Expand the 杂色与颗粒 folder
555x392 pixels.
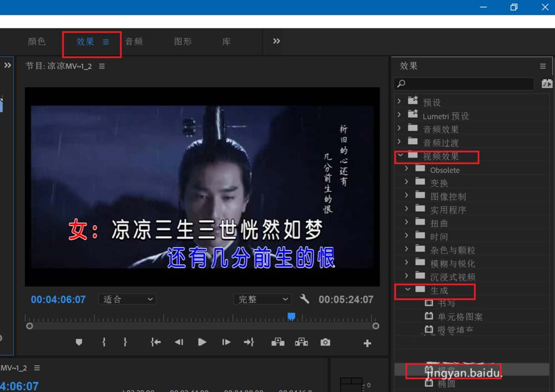406,249
